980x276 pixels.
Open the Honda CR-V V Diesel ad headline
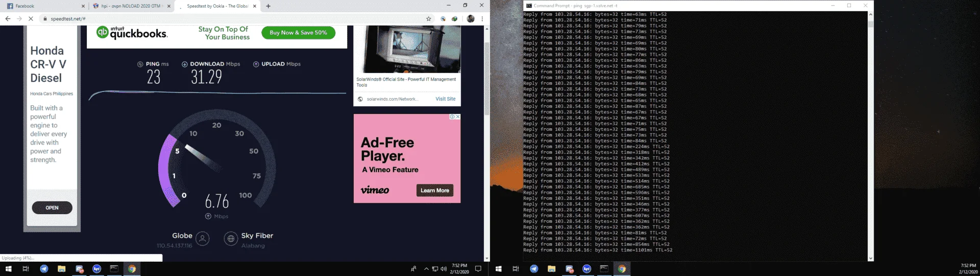(48, 64)
